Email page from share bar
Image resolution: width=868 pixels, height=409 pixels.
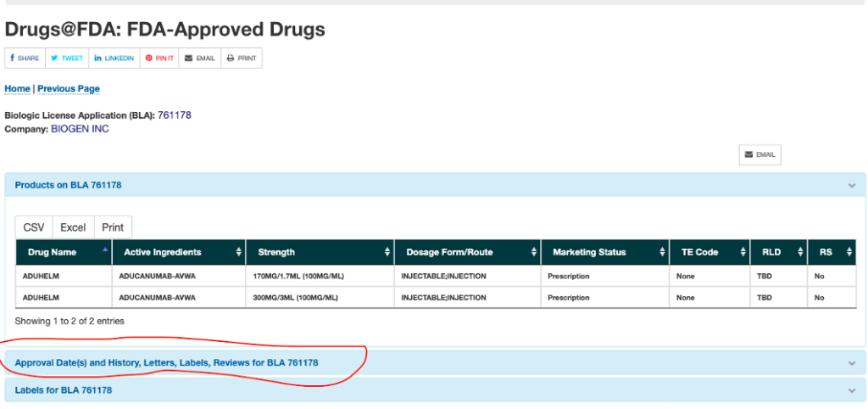(200, 59)
